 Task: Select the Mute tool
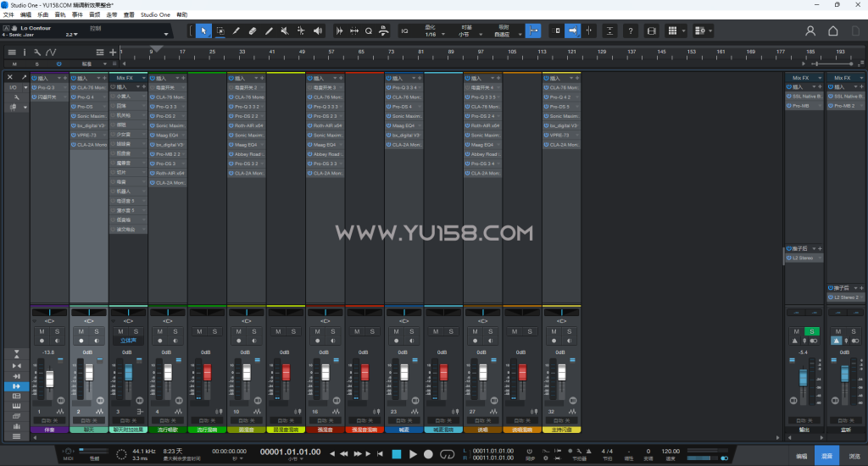[285, 31]
